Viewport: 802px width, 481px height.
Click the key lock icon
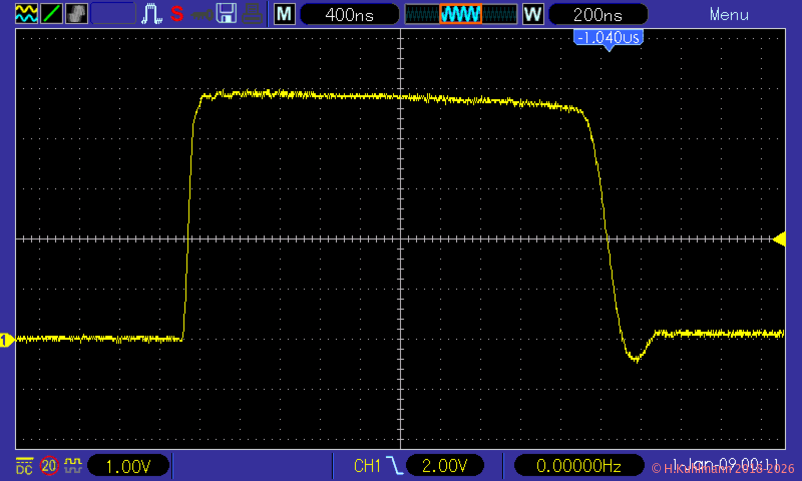click(x=201, y=14)
